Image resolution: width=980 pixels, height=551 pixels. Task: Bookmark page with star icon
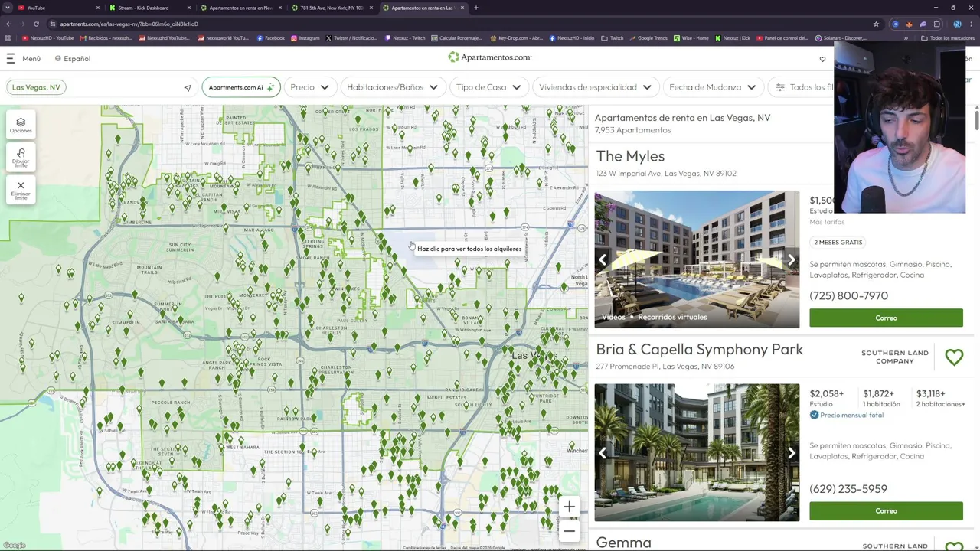coord(876,24)
